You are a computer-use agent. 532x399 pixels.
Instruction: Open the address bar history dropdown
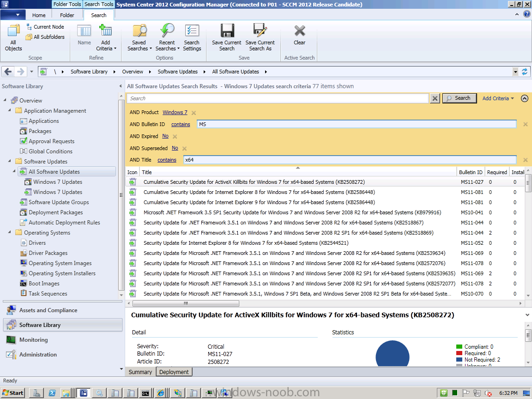point(515,72)
